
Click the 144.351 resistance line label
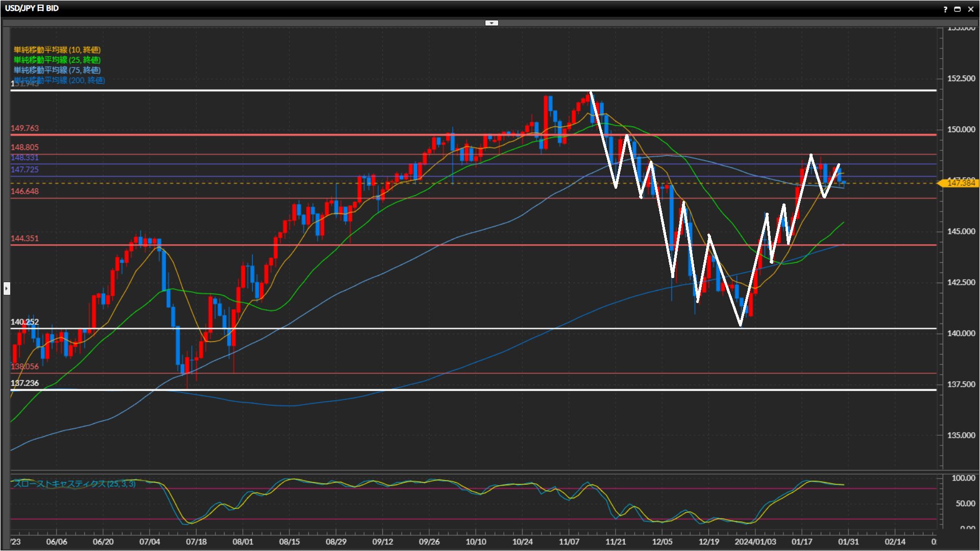point(24,238)
